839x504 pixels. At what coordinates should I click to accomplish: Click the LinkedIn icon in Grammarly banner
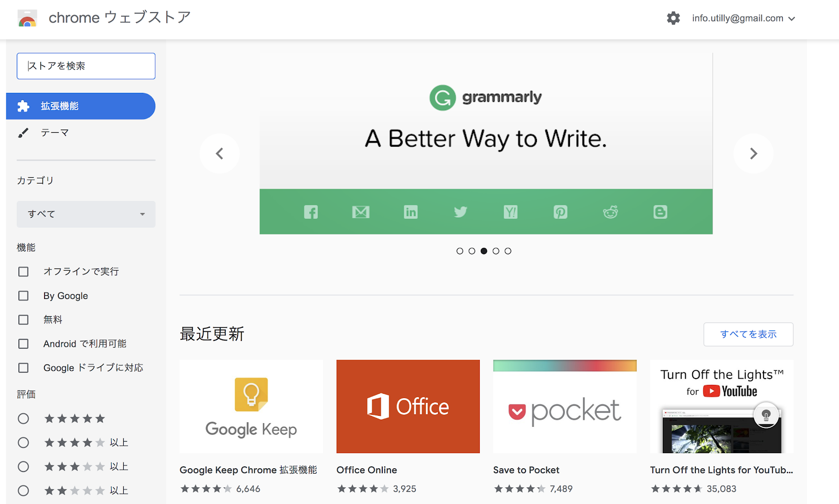pos(411,212)
